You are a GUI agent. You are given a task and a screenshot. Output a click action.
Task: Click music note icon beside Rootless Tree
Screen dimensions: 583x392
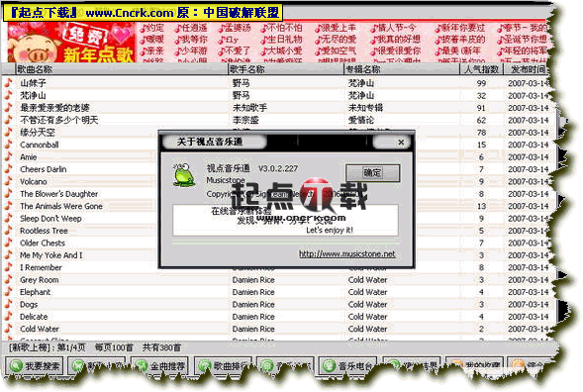click(x=8, y=231)
